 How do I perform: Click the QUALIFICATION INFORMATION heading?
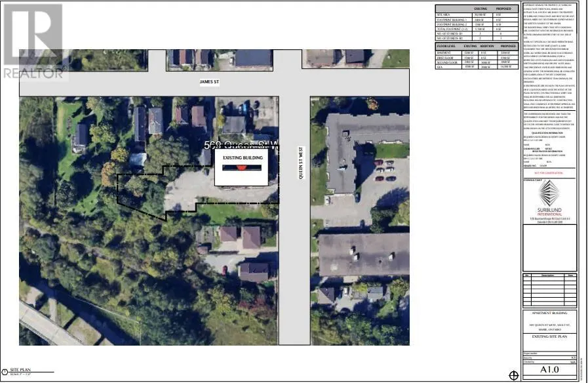coord(547,132)
